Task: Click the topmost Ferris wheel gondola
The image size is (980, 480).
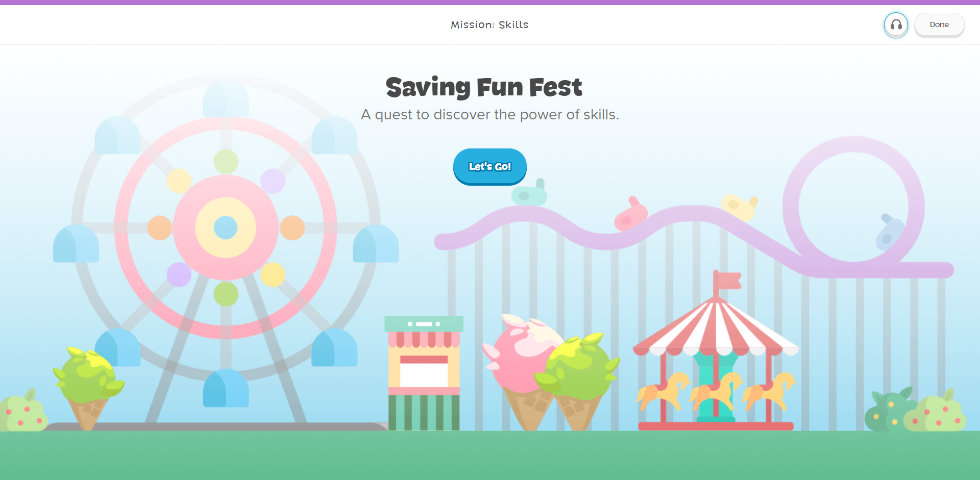Action: [226, 98]
